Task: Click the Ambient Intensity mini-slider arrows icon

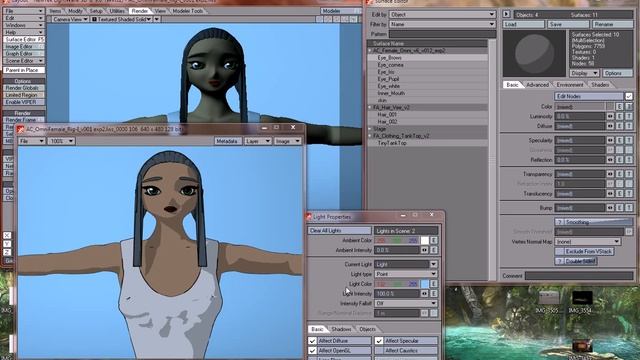Action: pos(424,250)
